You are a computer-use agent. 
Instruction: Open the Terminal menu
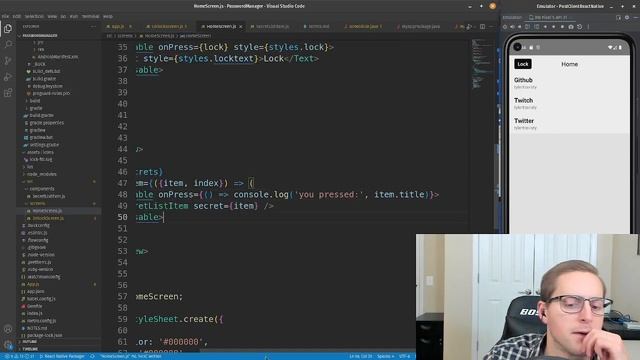(91, 17)
